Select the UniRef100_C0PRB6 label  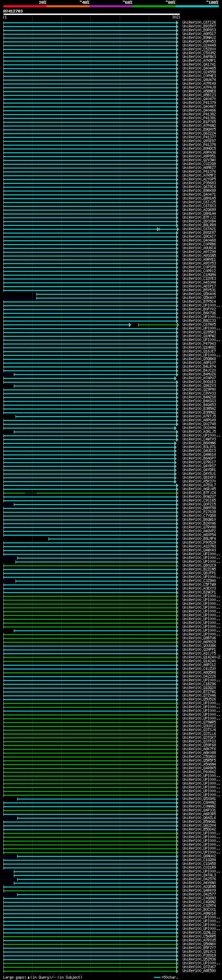click(199, 244)
